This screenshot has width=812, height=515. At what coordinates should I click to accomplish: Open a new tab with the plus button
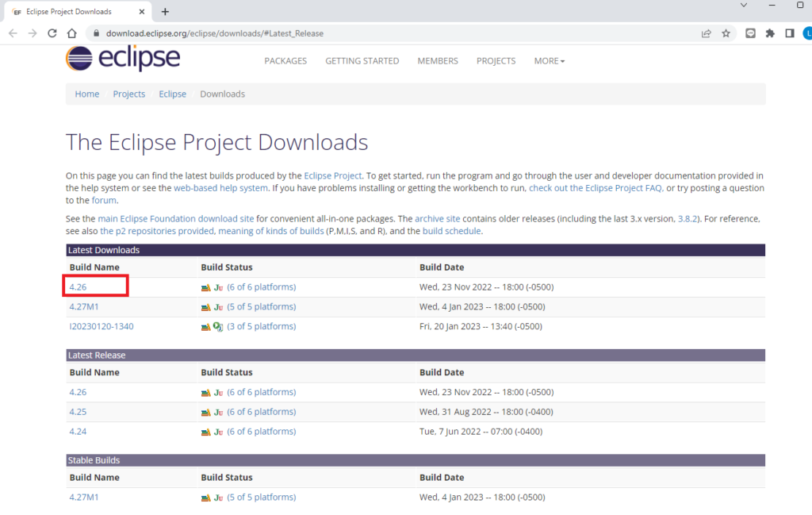(x=165, y=12)
